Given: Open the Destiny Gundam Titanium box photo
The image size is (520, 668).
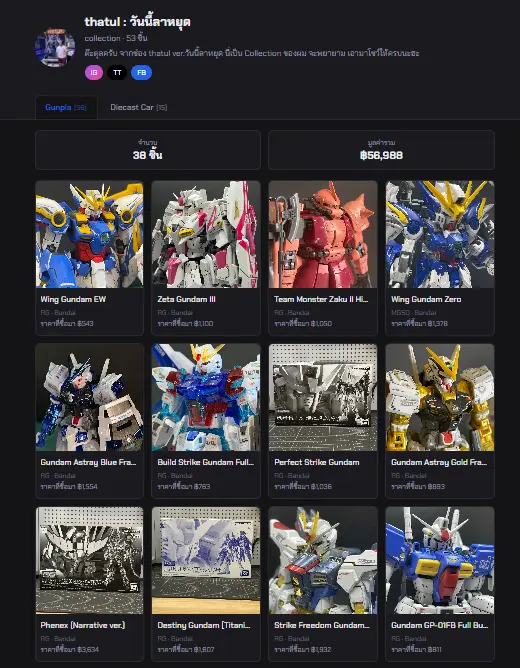Looking at the screenshot, I should click(x=206, y=561).
